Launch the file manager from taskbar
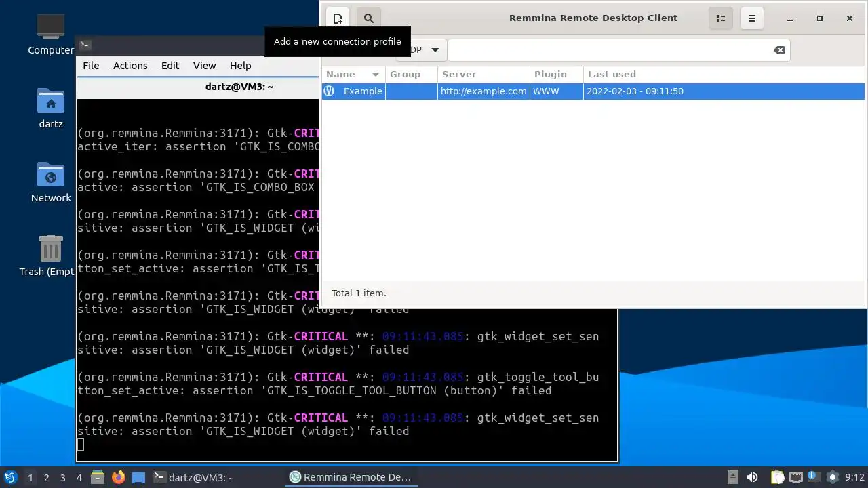 point(98,477)
